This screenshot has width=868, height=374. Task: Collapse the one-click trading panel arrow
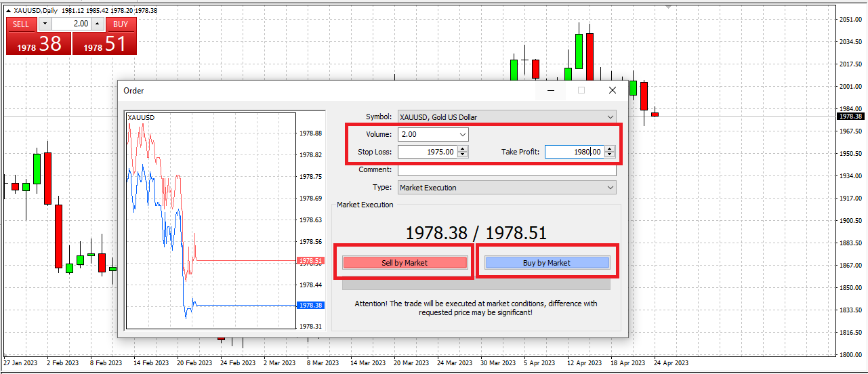click(8, 12)
